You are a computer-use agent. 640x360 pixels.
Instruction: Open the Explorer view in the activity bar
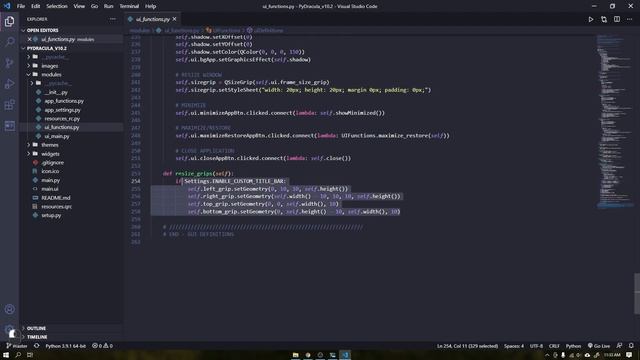(9, 21)
